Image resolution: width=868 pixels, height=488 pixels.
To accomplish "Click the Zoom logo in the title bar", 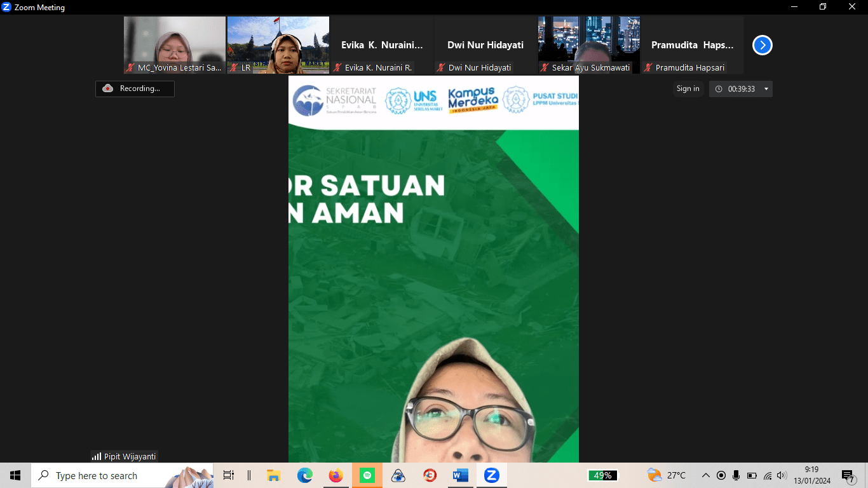I will 7,7.
